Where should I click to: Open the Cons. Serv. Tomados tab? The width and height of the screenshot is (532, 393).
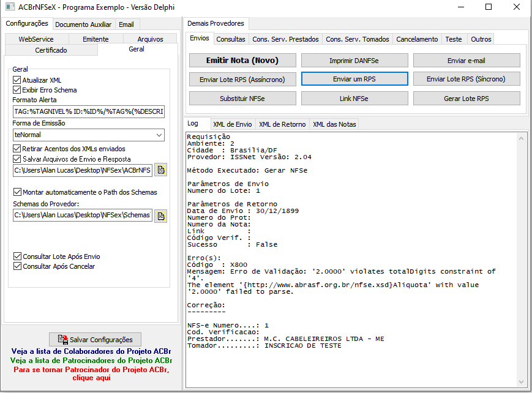(x=358, y=39)
